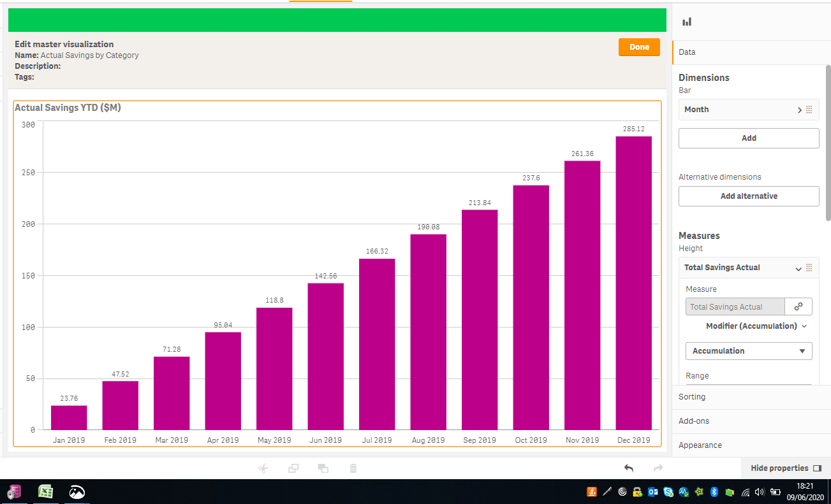The width and height of the screenshot is (831, 504).
Task: Delete the visualization using the trash icon
Action: click(353, 468)
